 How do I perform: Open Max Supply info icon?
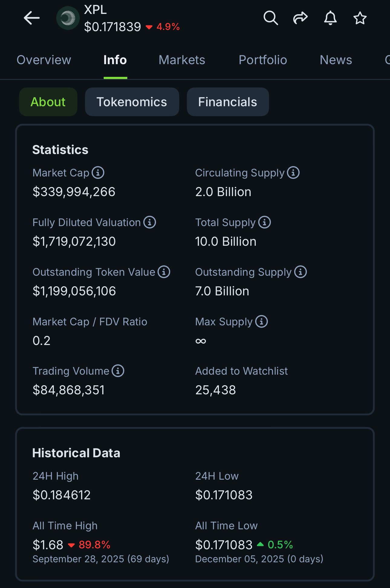(262, 321)
